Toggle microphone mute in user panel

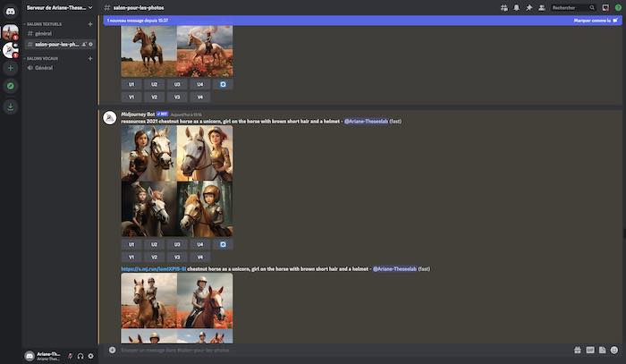point(71,356)
